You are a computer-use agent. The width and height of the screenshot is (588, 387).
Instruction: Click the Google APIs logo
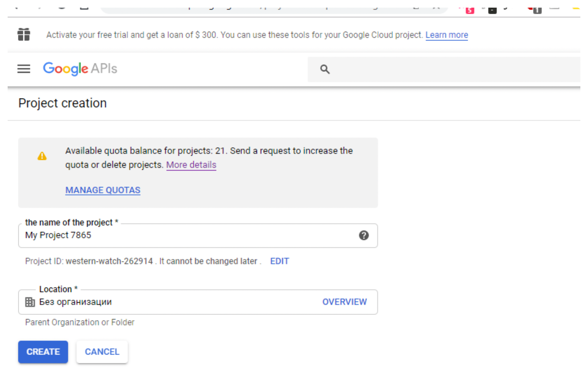pos(80,69)
